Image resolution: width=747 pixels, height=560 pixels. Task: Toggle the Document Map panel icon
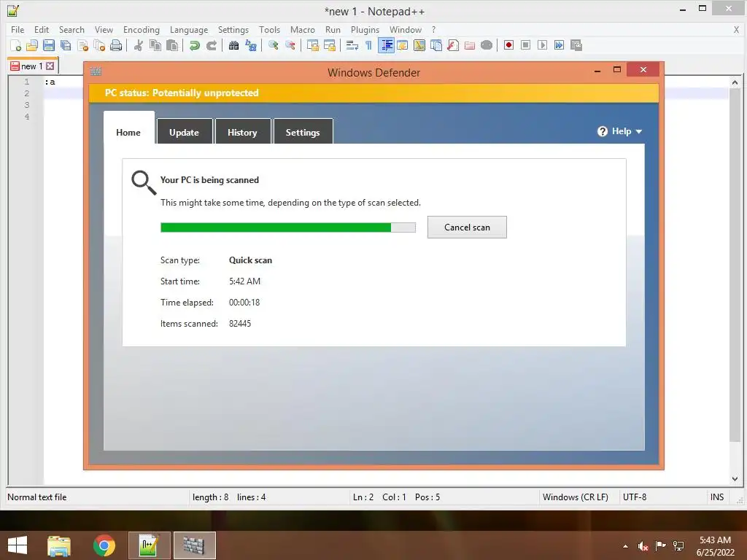[419, 45]
